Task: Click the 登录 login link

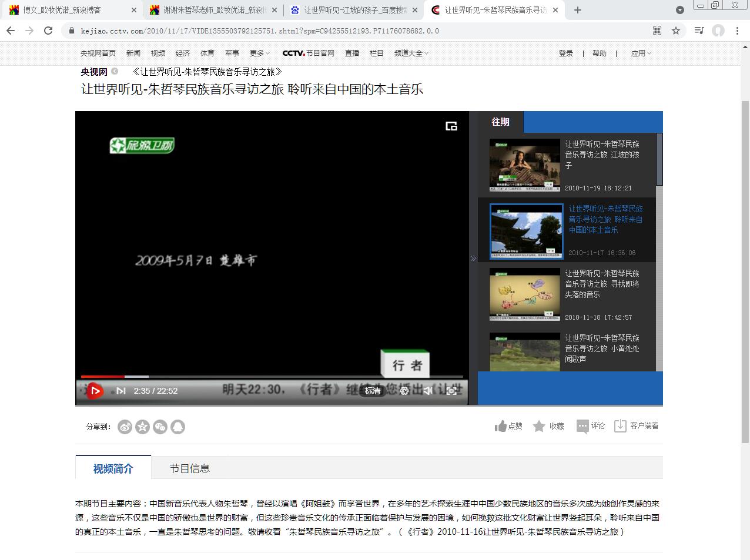Action: pyautogui.click(x=565, y=53)
